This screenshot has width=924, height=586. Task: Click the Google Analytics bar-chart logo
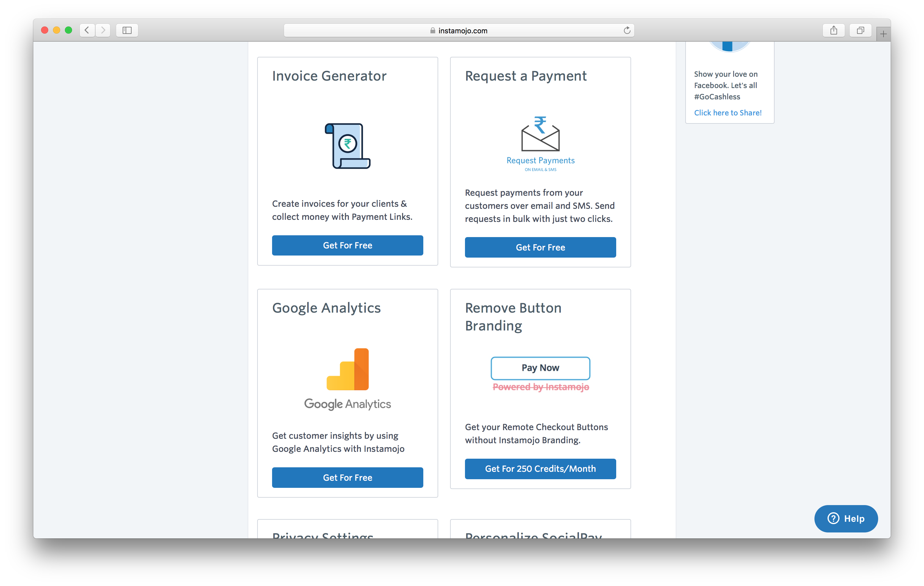point(348,369)
